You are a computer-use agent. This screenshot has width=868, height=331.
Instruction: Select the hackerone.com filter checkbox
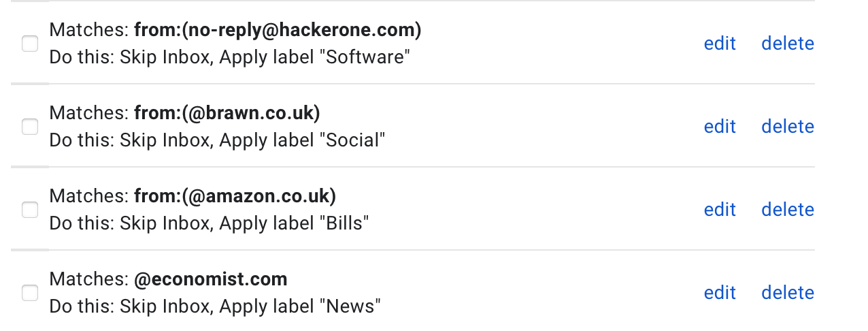[30, 44]
